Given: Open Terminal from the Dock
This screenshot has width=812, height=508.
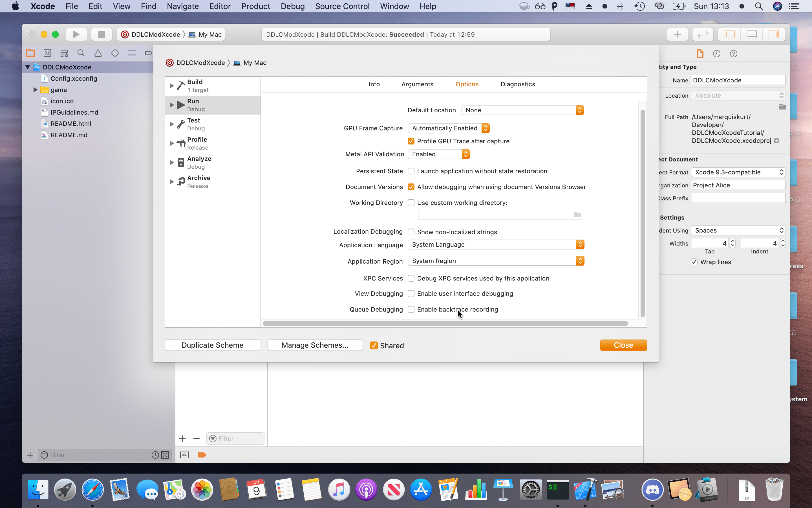Looking at the screenshot, I should (x=558, y=490).
